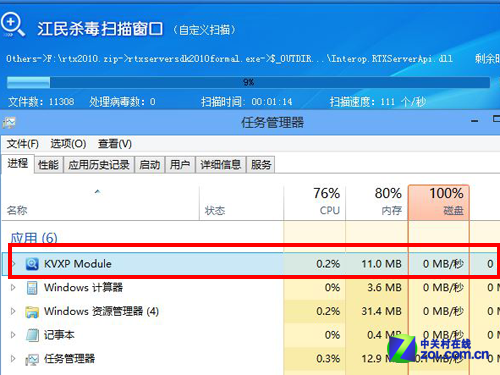Viewport: 500px width, 375px height.
Task: Sort by the 80% 内存 column
Action: [x=377, y=202]
